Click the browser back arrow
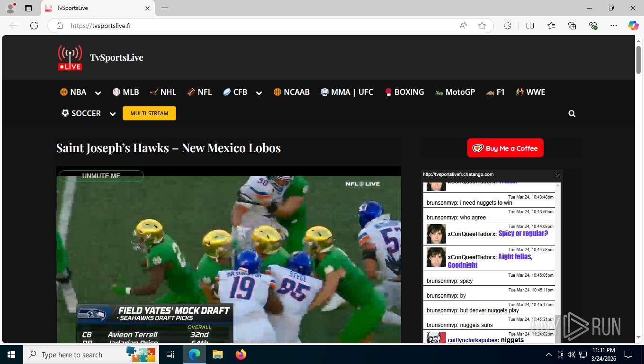644x364 pixels. click(13, 26)
